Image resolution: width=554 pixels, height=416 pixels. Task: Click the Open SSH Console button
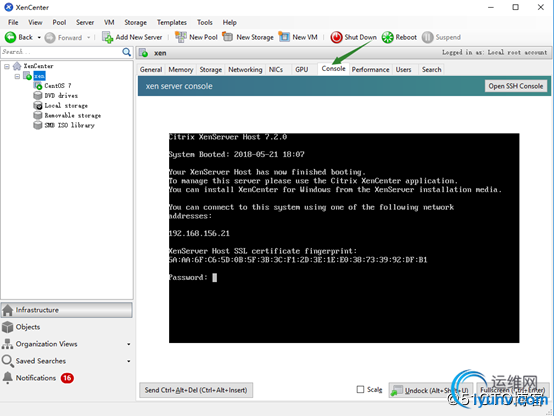(x=516, y=86)
